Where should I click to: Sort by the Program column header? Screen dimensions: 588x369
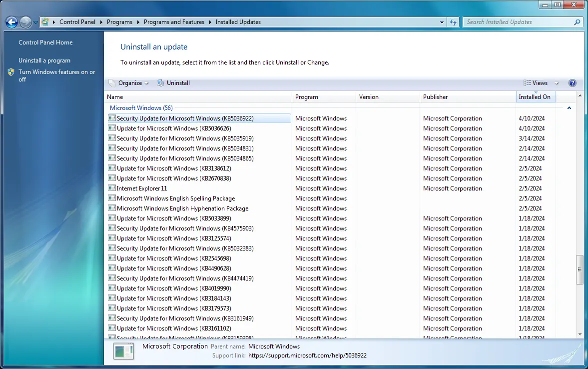324,97
